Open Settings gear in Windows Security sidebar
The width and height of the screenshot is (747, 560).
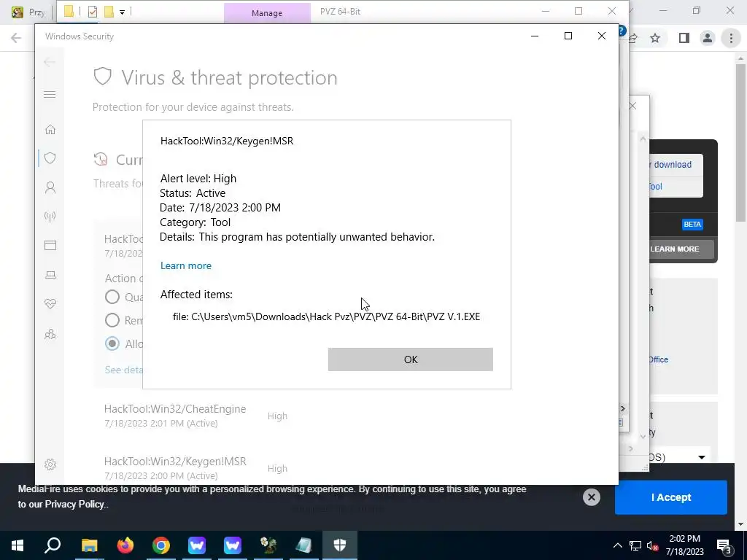50,464
